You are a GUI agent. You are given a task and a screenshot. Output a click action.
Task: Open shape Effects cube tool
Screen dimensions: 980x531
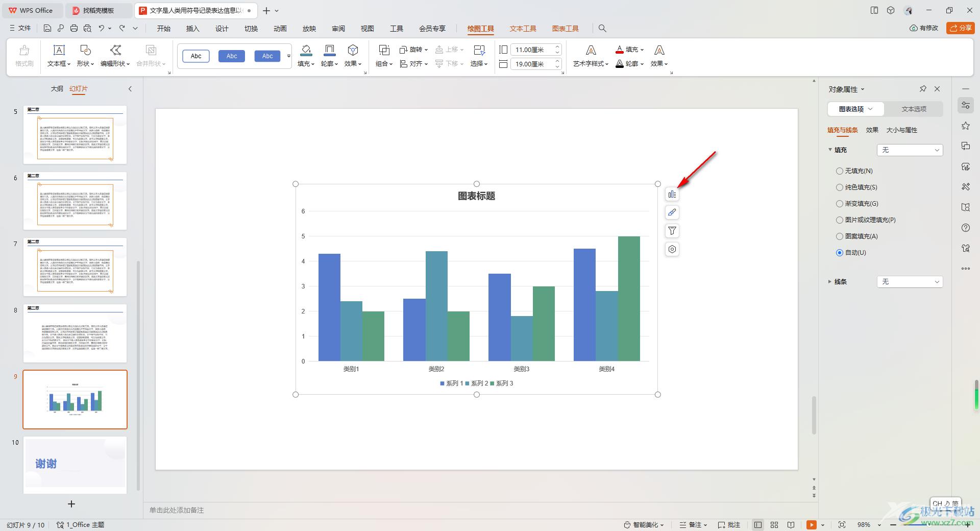pos(353,56)
